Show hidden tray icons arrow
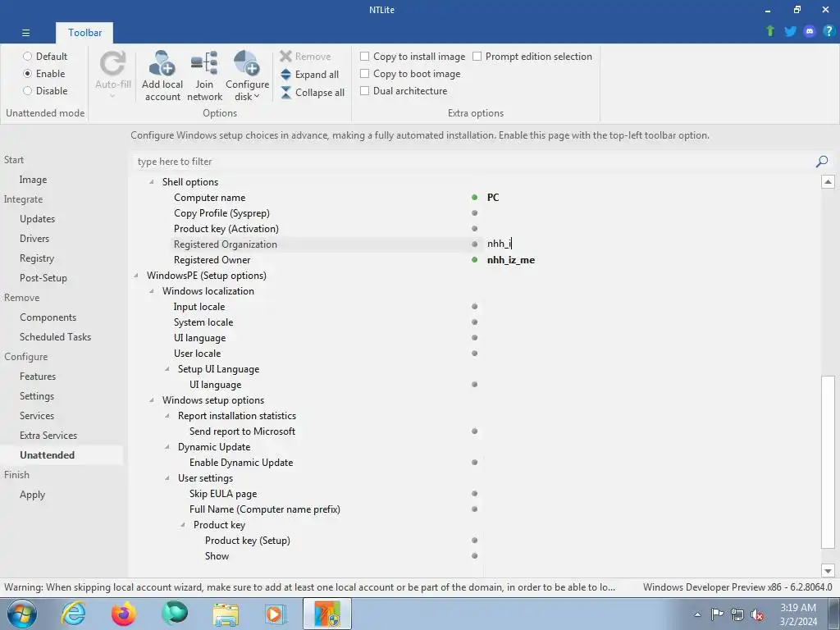This screenshot has width=840, height=630. coord(697,614)
